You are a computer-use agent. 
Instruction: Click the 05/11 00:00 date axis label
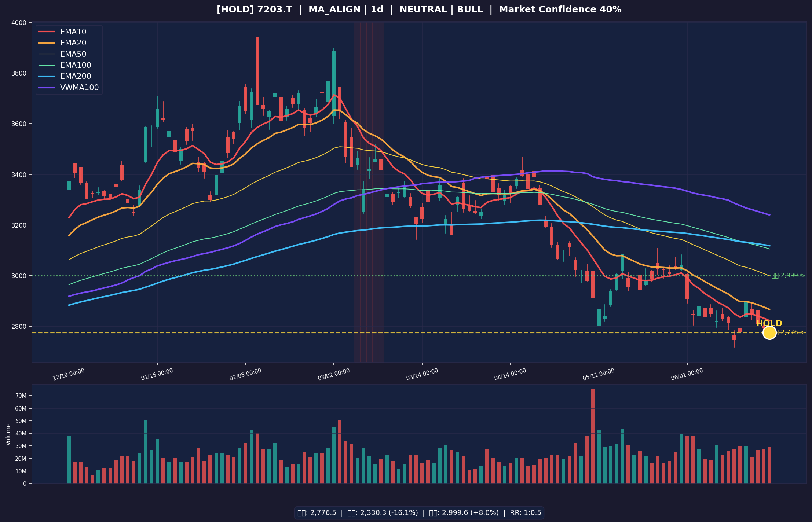point(599,375)
